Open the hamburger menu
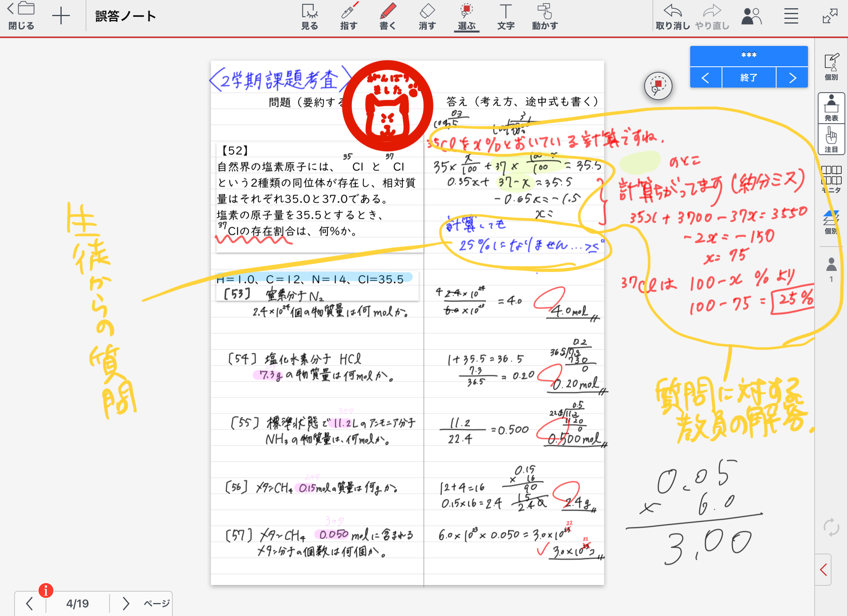Image resolution: width=848 pixels, height=616 pixels. tap(791, 16)
